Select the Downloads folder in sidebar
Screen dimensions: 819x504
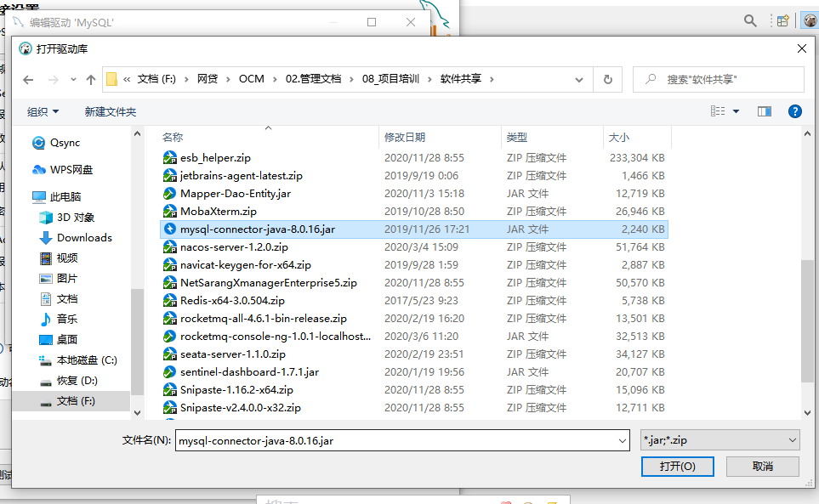(x=84, y=238)
